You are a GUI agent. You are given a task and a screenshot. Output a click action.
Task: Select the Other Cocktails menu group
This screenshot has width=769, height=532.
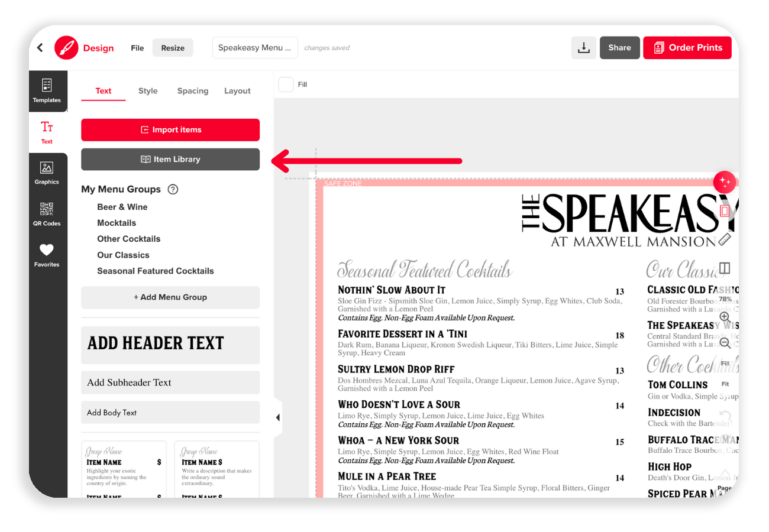click(128, 239)
